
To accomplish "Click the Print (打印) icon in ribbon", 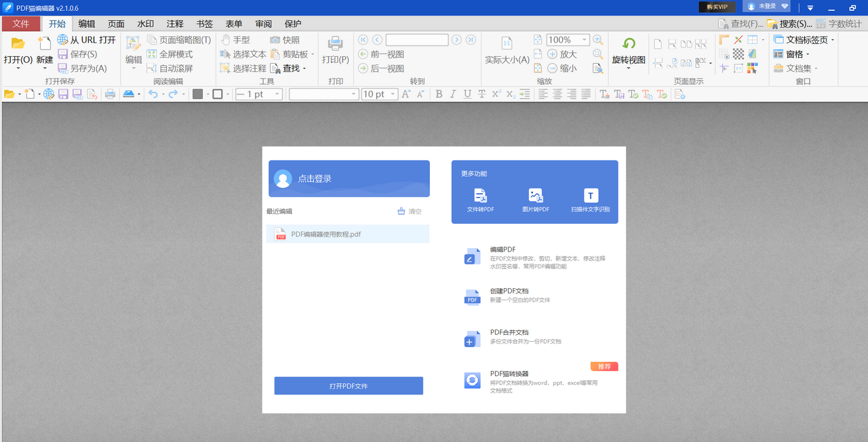I will coord(335,45).
